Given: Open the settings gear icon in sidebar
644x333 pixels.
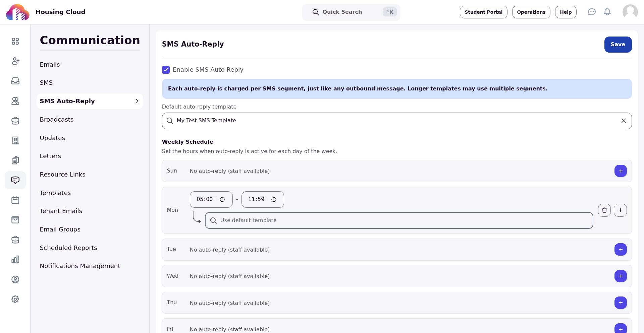Looking at the screenshot, I should (15, 299).
